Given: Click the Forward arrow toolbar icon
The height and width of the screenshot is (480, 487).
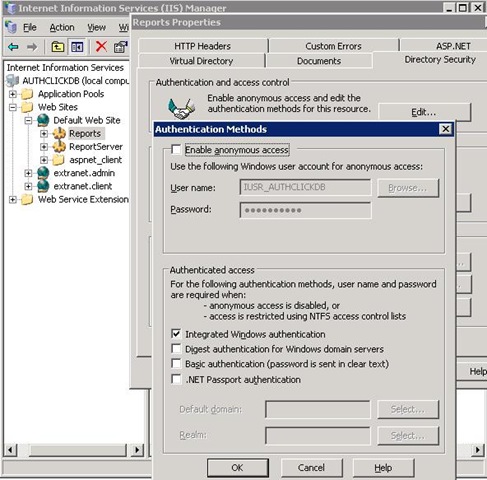Looking at the screenshot, I should point(32,47).
